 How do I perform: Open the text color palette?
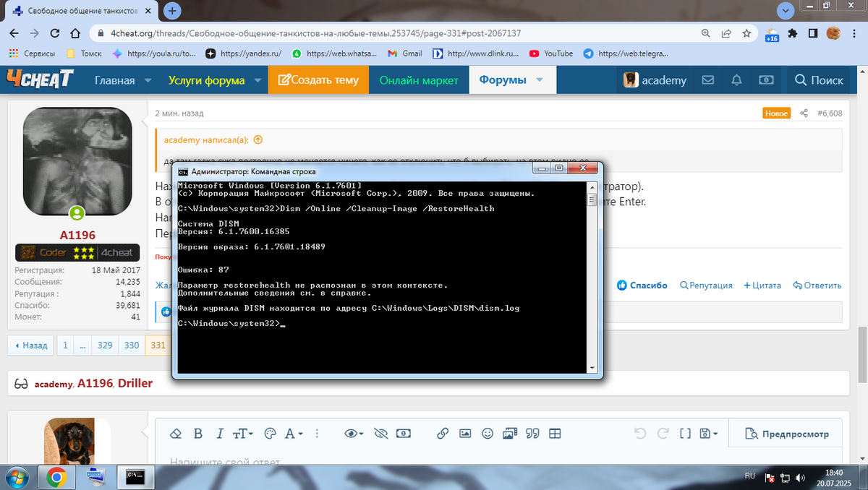(x=271, y=434)
